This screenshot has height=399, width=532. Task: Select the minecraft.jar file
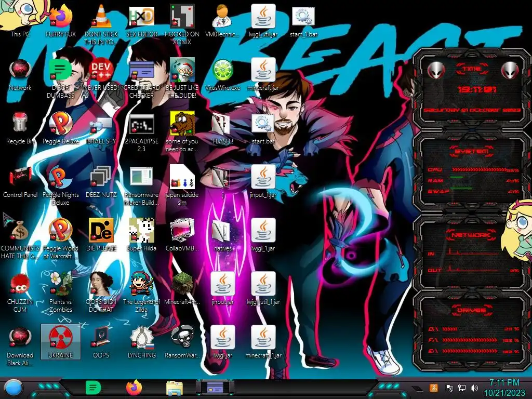(263, 75)
